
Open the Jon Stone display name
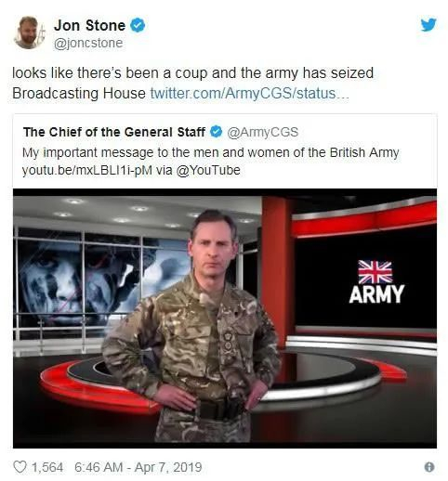[89, 25]
